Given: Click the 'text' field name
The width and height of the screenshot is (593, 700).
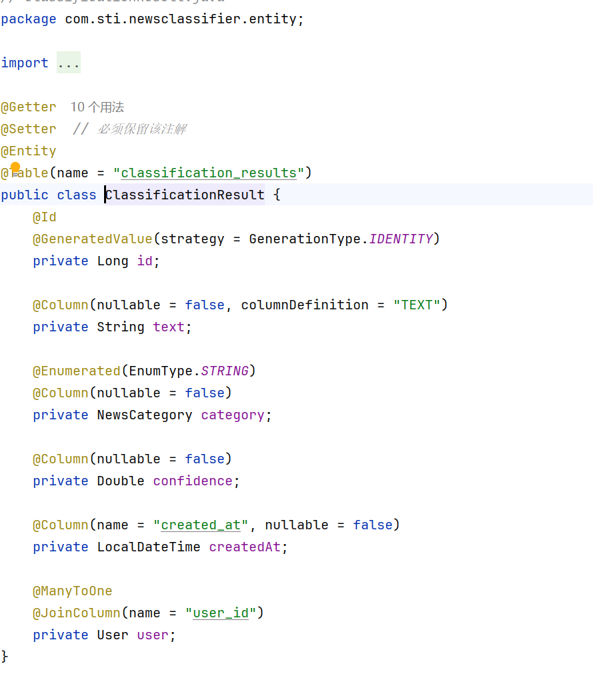Looking at the screenshot, I should tap(169, 327).
